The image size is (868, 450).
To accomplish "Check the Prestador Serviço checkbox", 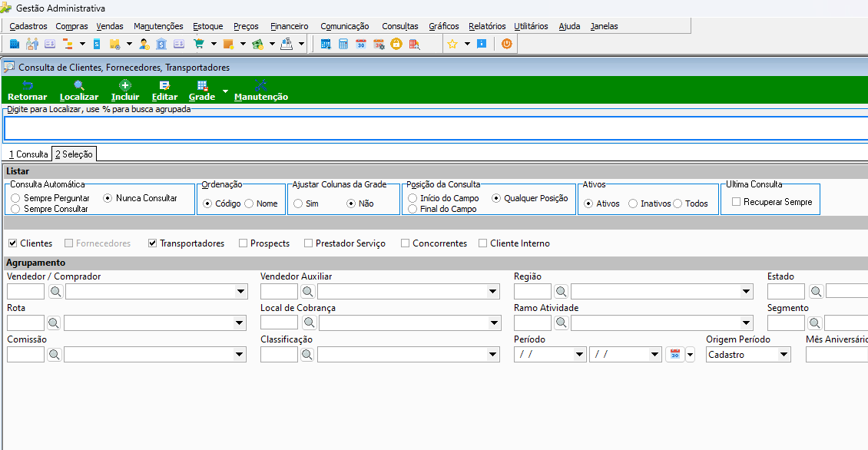I will point(308,243).
